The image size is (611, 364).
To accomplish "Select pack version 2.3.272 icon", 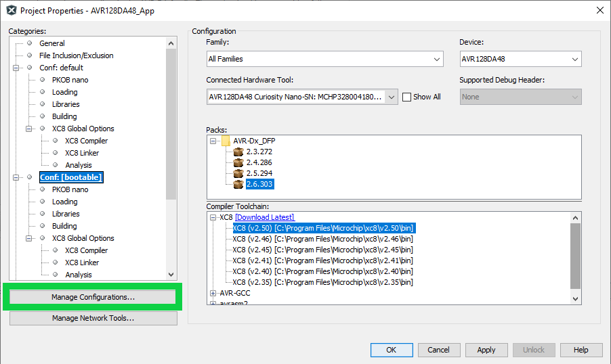I will pyautogui.click(x=238, y=152).
